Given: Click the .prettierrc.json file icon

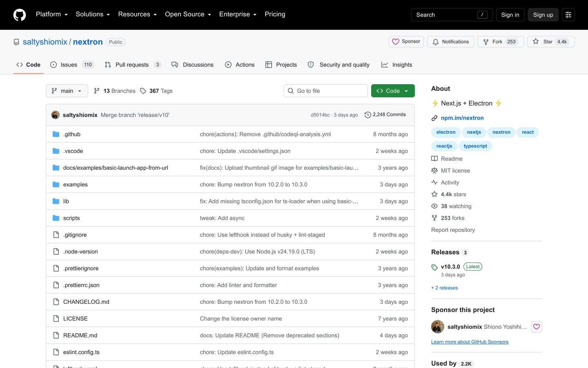Looking at the screenshot, I should pyautogui.click(x=56, y=285).
